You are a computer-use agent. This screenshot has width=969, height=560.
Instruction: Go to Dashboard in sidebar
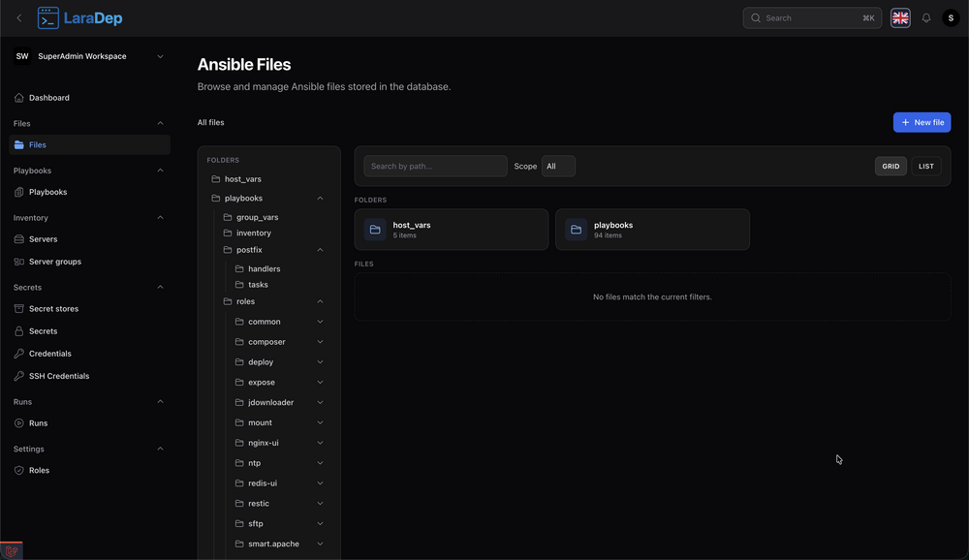[48, 98]
